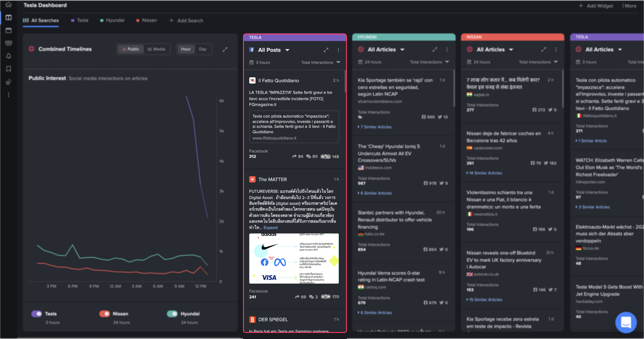This screenshot has width=644, height=339.
Task: Select the Hour granularity option
Action: (x=186, y=49)
